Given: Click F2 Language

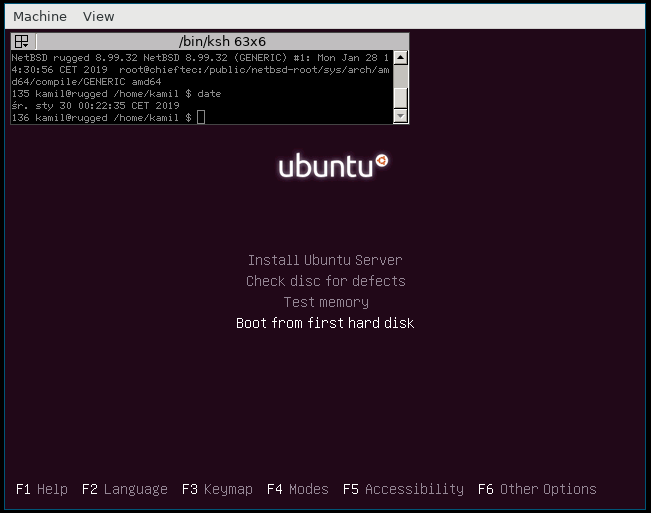Looking at the screenshot, I should (x=125, y=489).
